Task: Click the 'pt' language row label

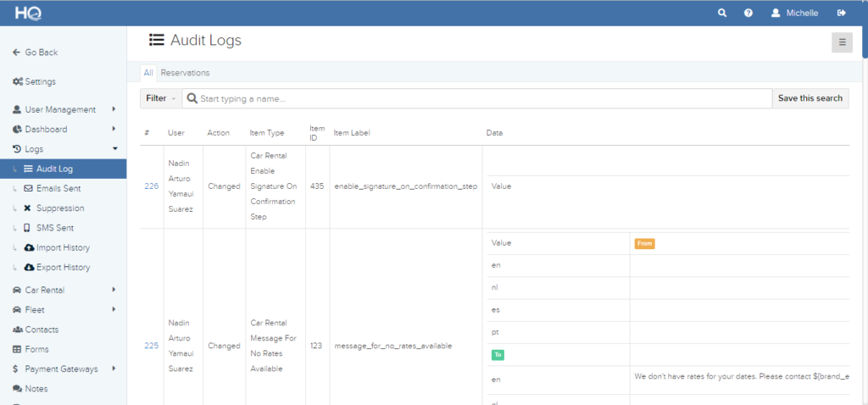Action: 495,332
